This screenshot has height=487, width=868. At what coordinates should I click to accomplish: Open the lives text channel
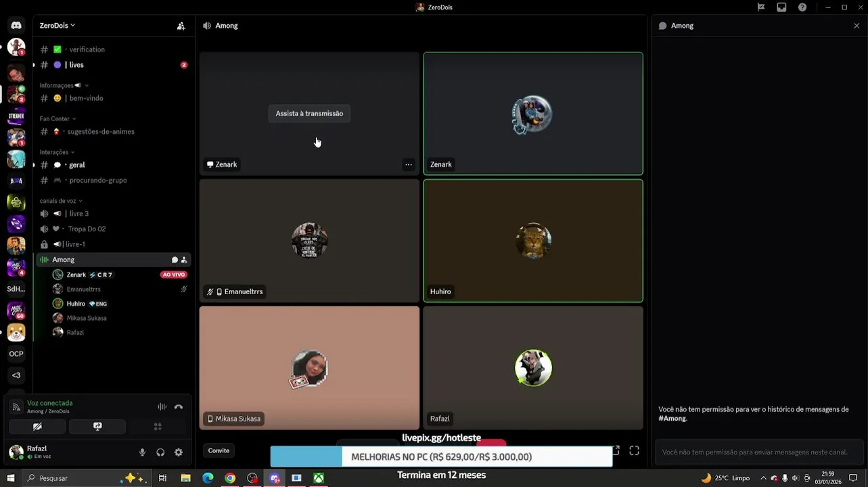[113, 65]
